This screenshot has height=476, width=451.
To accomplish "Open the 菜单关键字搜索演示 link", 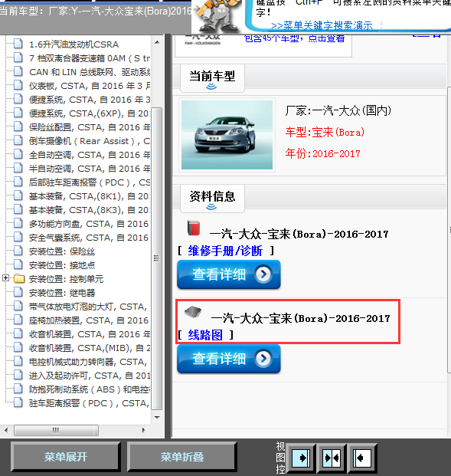I will (322, 26).
